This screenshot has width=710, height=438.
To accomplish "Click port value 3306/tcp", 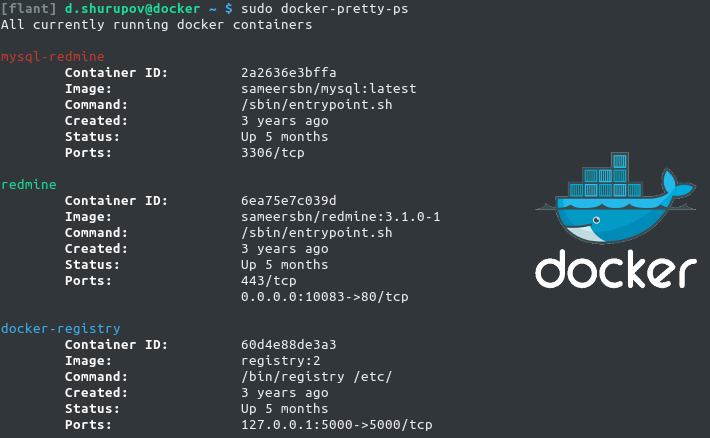I will coord(273,153).
